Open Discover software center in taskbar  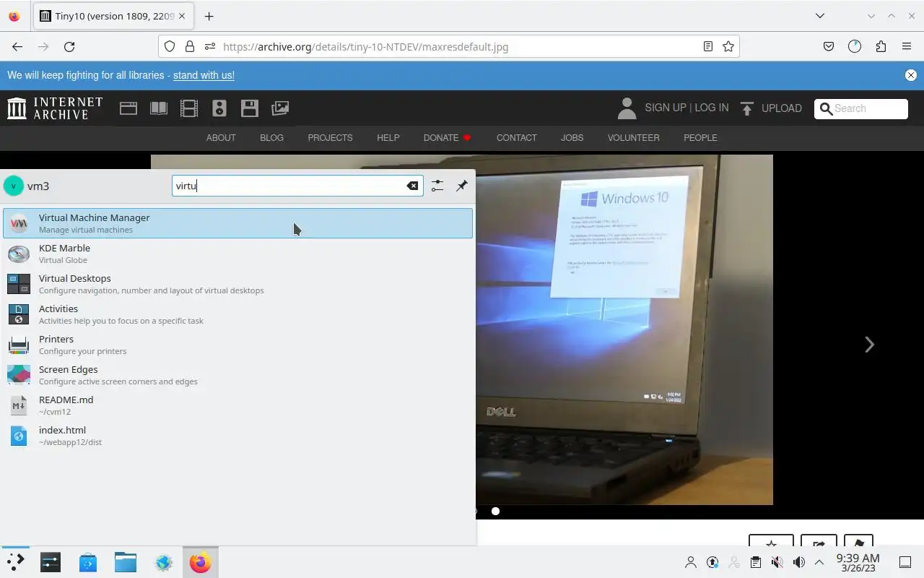click(88, 562)
